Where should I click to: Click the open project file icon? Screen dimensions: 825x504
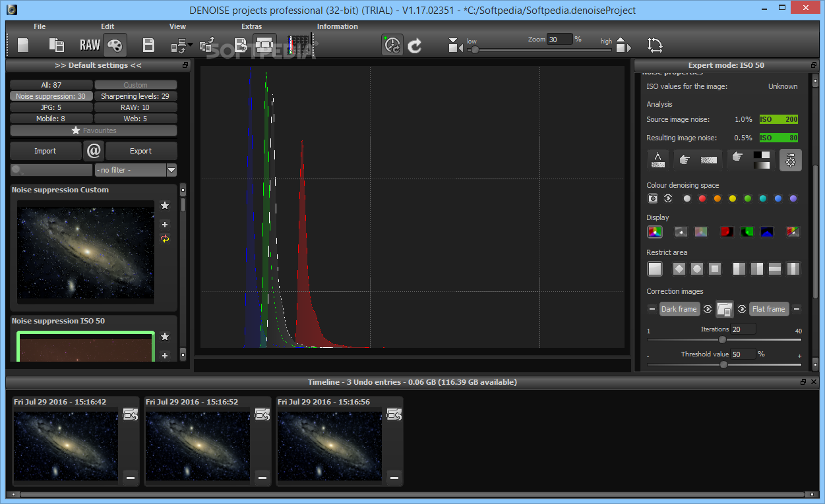tap(57, 45)
